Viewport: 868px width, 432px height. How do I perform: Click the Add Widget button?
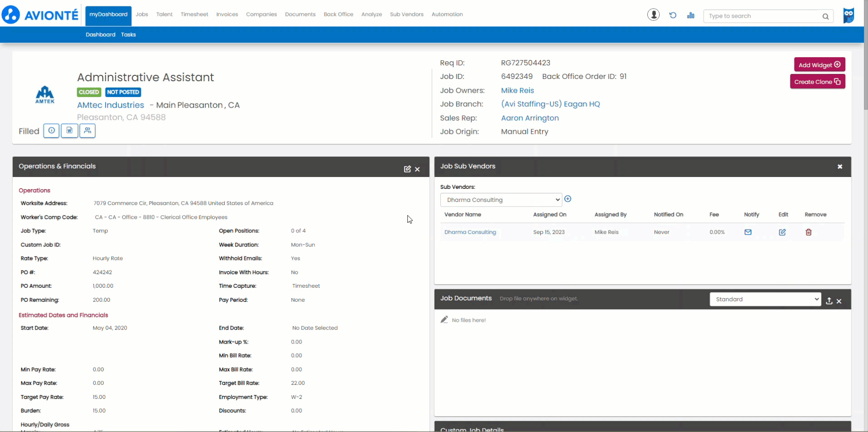click(819, 64)
